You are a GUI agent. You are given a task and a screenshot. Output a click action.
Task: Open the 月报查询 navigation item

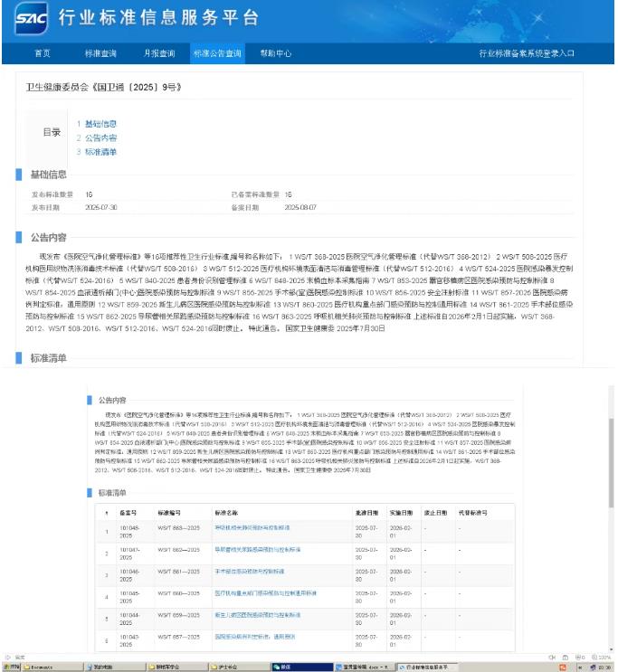(158, 53)
